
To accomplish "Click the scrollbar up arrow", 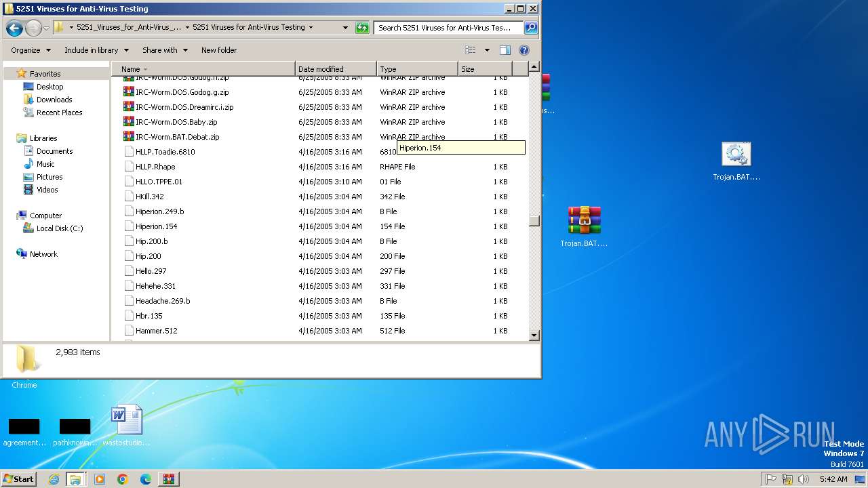I will point(534,67).
